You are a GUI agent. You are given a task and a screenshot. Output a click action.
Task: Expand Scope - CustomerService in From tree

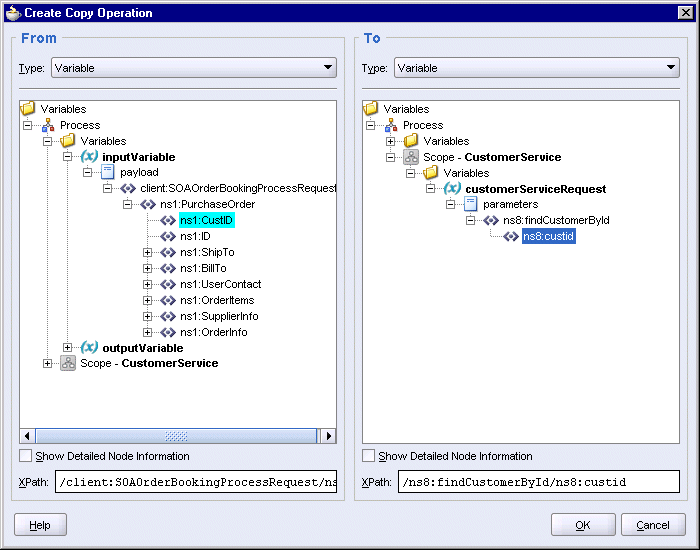pyautogui.click(x=47, y=363)
